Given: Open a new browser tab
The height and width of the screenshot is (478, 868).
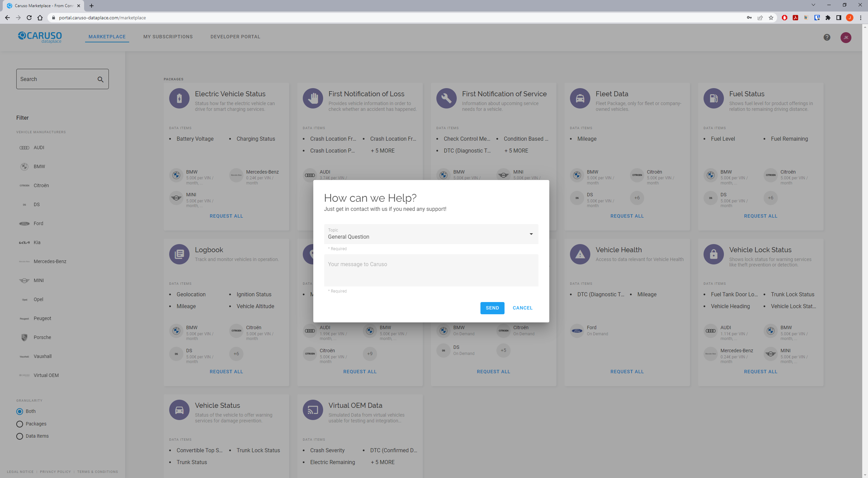Looking at the screenshot, I should click(92, 6).
